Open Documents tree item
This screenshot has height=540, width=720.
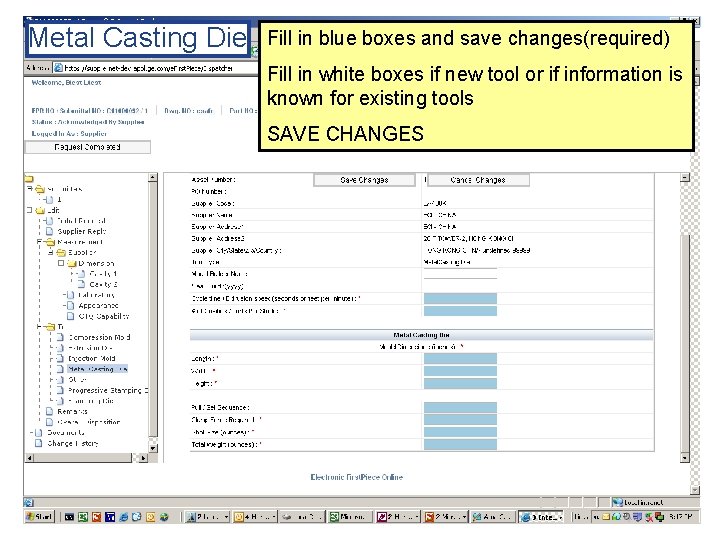(x=66, y=433)
